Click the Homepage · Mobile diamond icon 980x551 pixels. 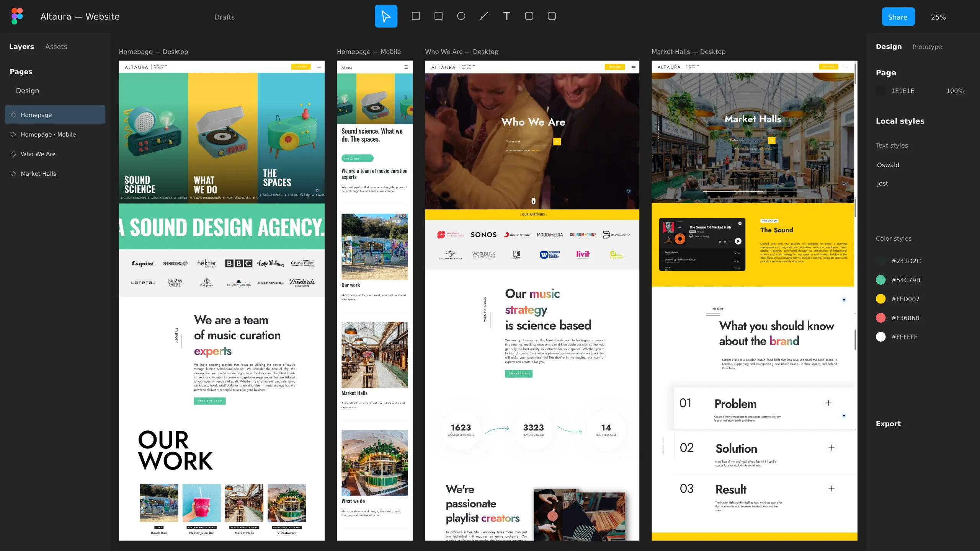click(x=13, y=134)
